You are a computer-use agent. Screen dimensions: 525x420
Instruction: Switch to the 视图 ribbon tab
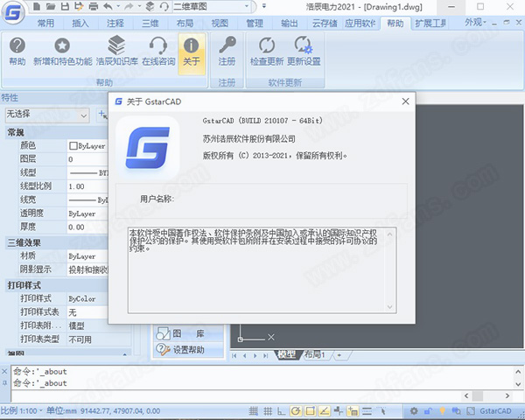click(220, 23)
